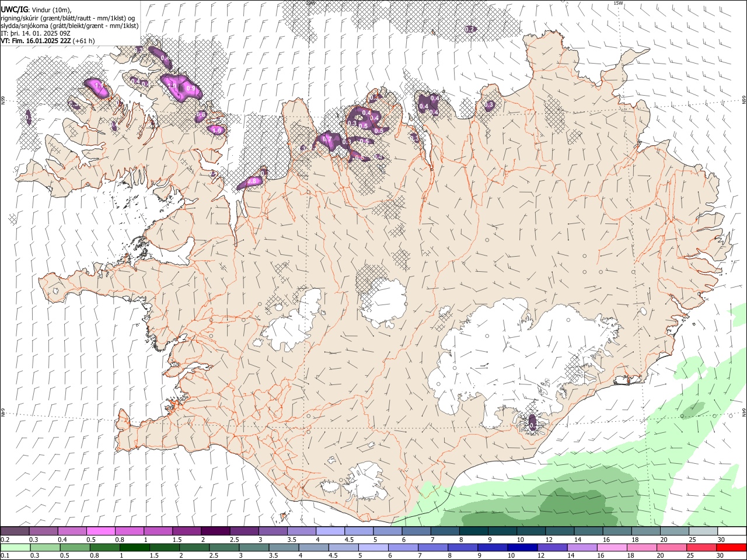
Task: Select the violet 12–14 rain legend swatch
Action: click(552, 547)
